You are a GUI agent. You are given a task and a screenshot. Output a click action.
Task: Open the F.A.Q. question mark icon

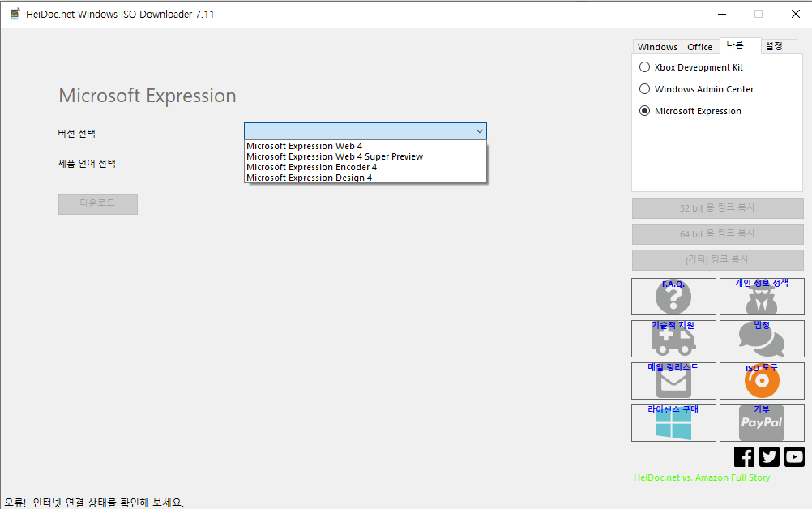[673, 297]
